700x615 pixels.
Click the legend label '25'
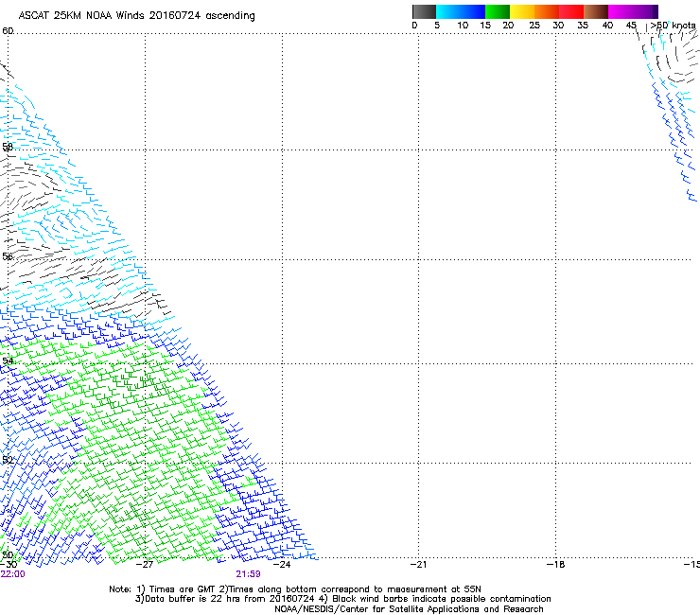click(x=534, y=26)
